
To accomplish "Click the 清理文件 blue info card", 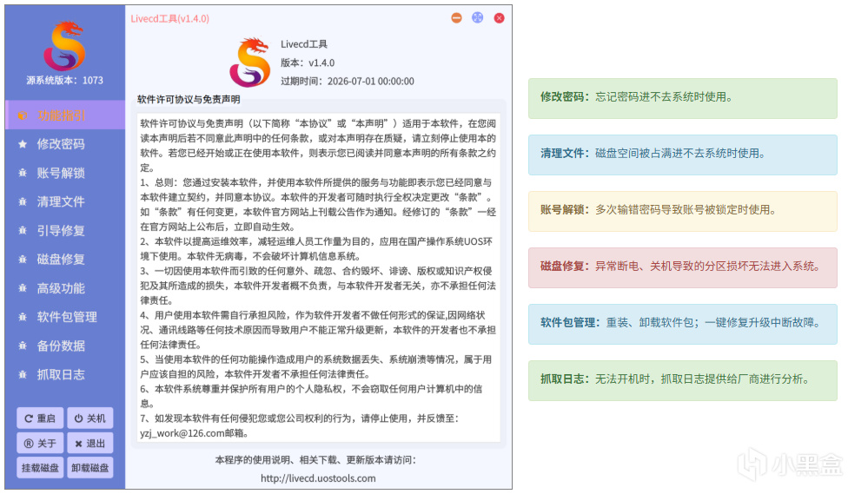I will (683, 155).
